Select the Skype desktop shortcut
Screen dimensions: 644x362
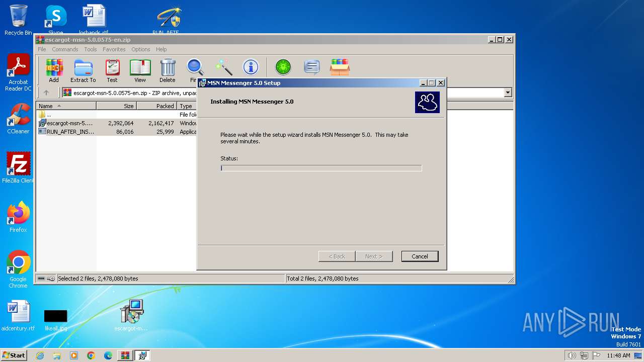pyautogui.click(x=56, y=19)
